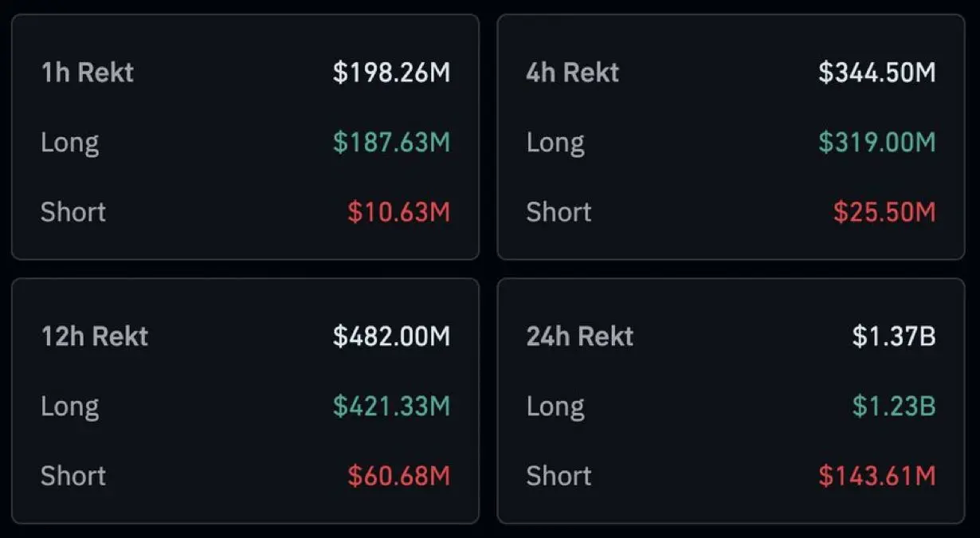Click the 4h Rekt card title
980x538 pixels.
tap(572, 73)
